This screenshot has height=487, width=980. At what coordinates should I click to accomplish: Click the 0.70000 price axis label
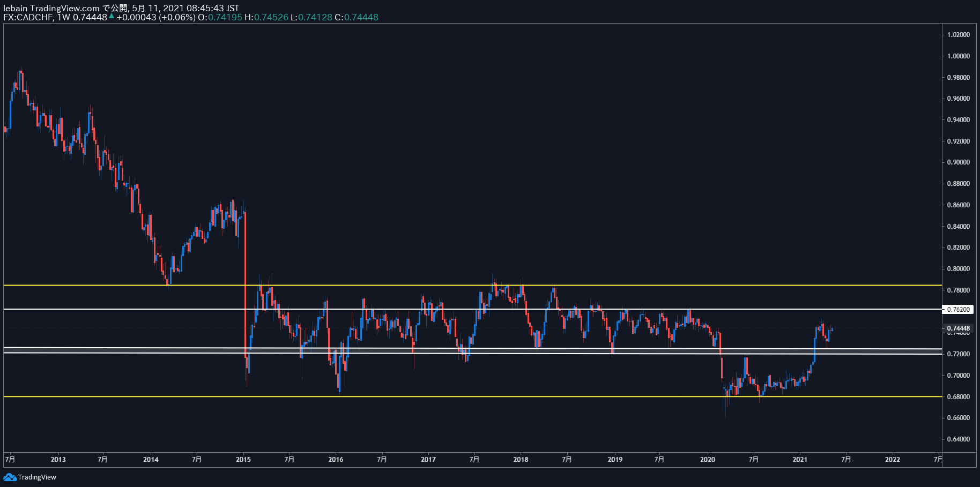(x=959, y=376)
